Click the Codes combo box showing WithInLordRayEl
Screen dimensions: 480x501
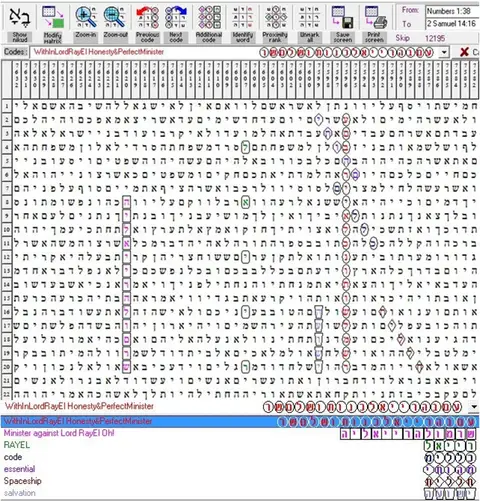[239, 52]
